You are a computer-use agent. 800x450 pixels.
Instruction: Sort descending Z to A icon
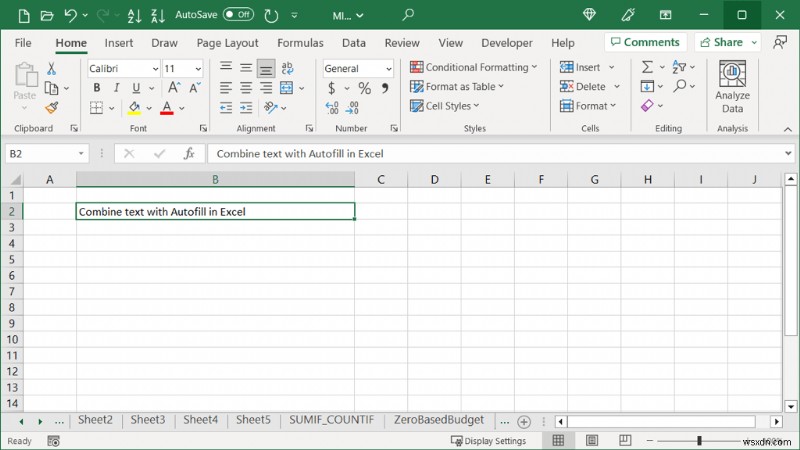(158, 16)
